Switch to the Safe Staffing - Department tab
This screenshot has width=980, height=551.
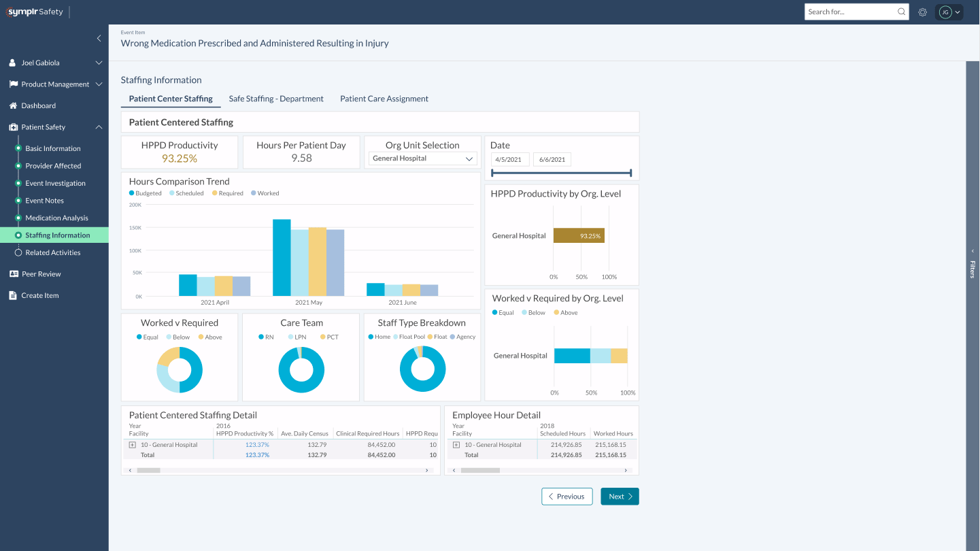(x=276, y=99)
